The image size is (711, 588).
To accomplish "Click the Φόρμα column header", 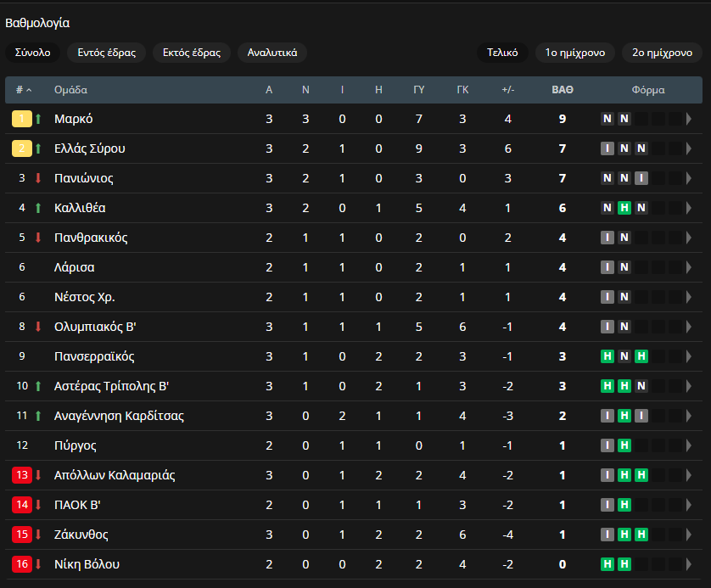I will 648,90.
